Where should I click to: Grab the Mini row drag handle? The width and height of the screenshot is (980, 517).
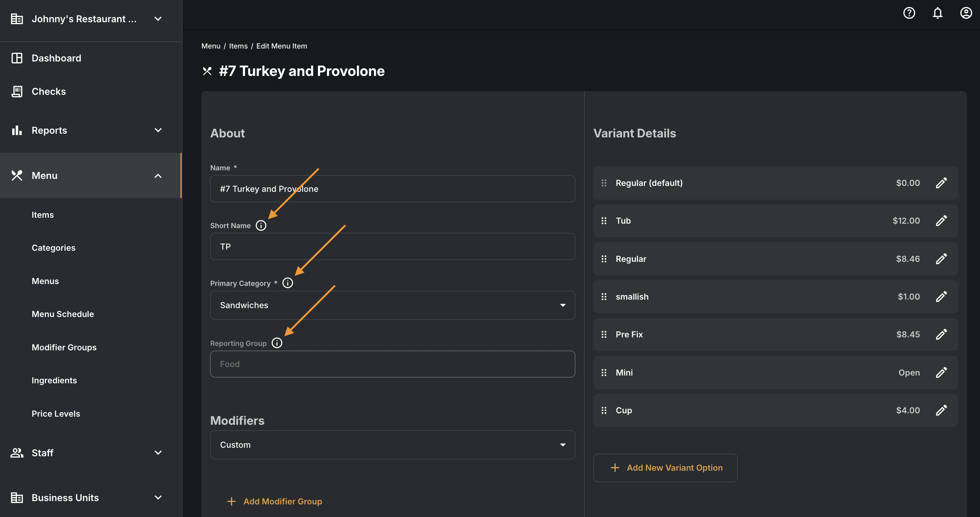click(604, 373)
